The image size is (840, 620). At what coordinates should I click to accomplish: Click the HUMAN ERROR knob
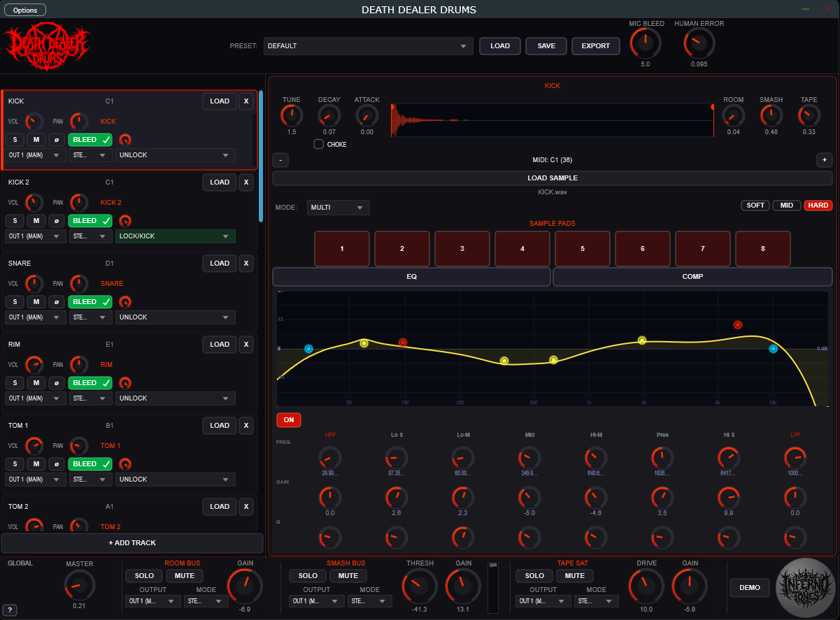coord(699,43)
